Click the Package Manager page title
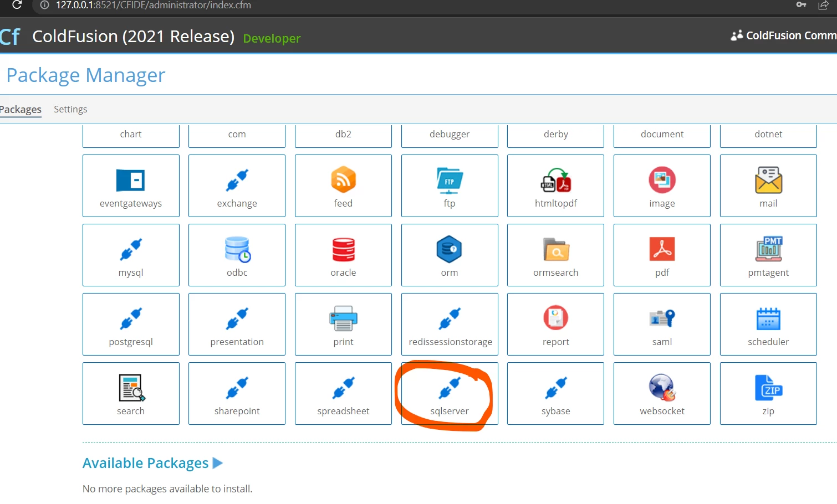The image size is (837, 504). pyautogui.click(x=86, y=75)
